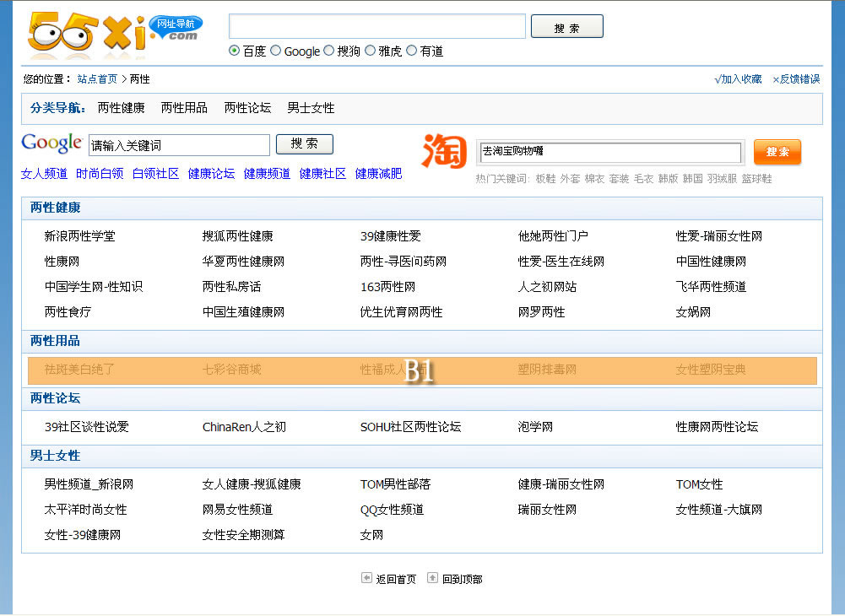Open the 女人频道 link
This screenshot has height=616, width=845.
pos(44,174)
